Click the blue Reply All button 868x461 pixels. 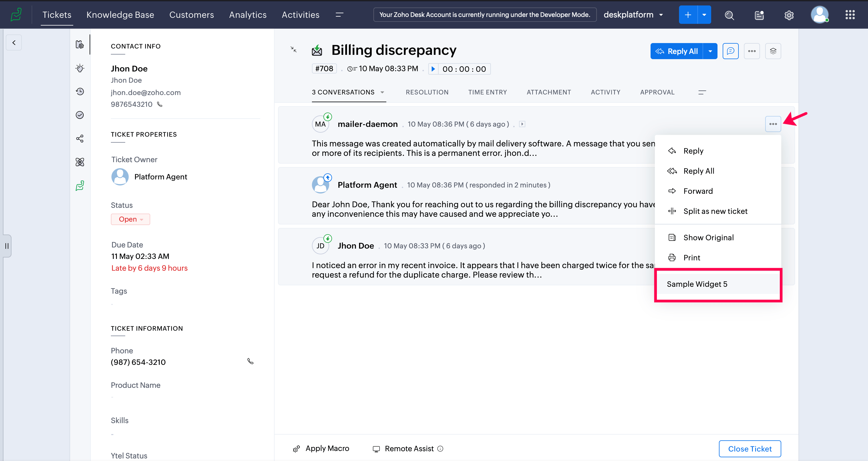tap(677, 51)
